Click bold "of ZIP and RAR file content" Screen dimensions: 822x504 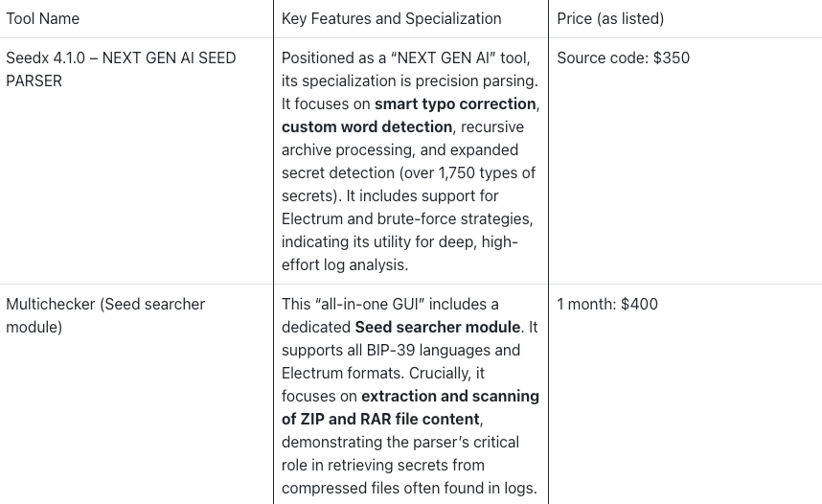click(x=380, y=419)
